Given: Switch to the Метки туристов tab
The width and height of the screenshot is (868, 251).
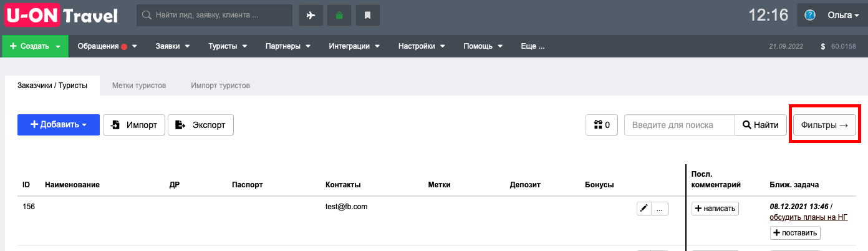Looking at the screenshot, I should pos(139,86).
